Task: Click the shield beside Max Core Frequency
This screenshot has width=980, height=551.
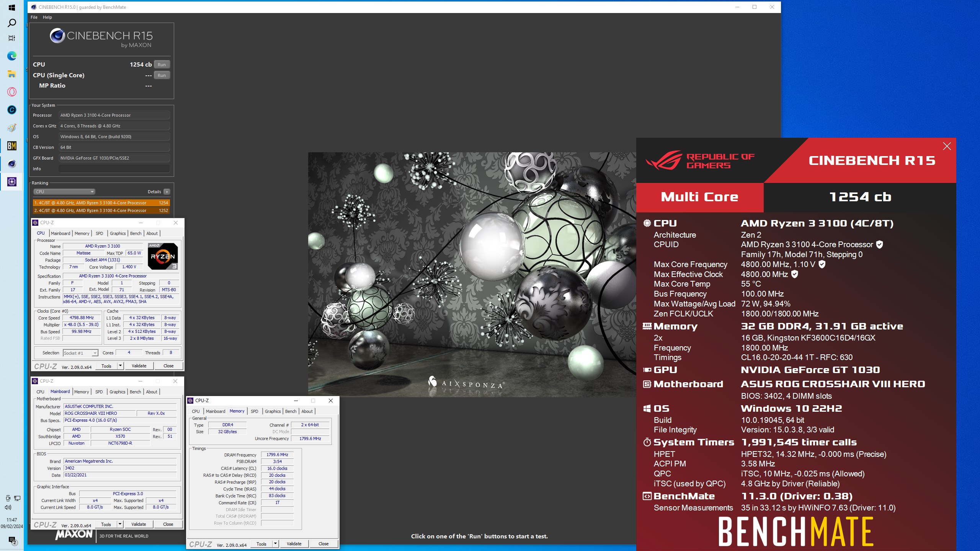Action: pyautogui.click(x=822, y=264)
